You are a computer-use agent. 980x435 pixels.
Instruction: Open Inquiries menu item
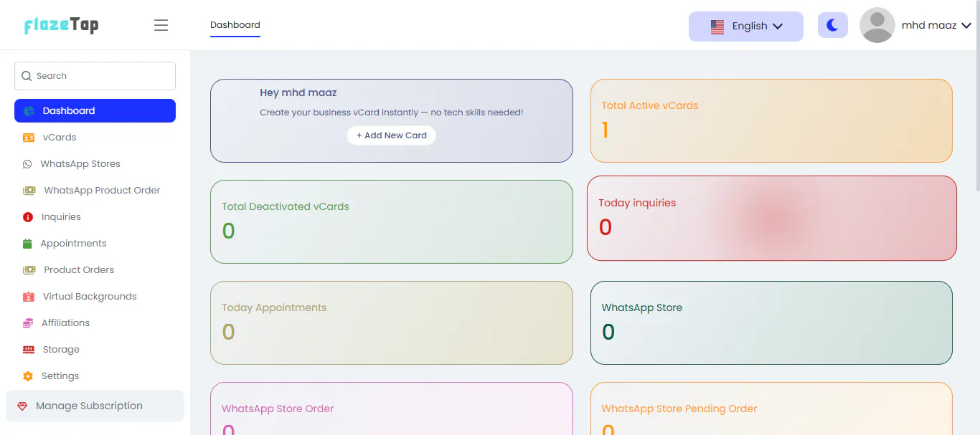95,217
